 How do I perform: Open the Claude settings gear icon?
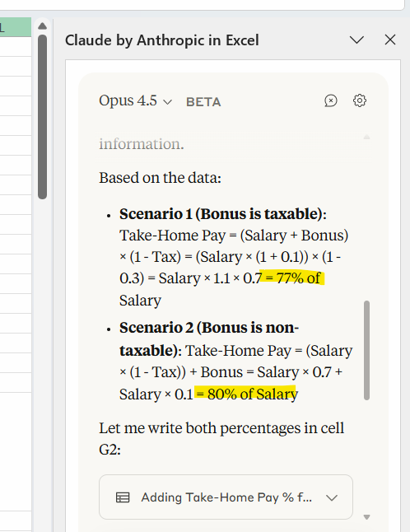[x=360, y=100]
